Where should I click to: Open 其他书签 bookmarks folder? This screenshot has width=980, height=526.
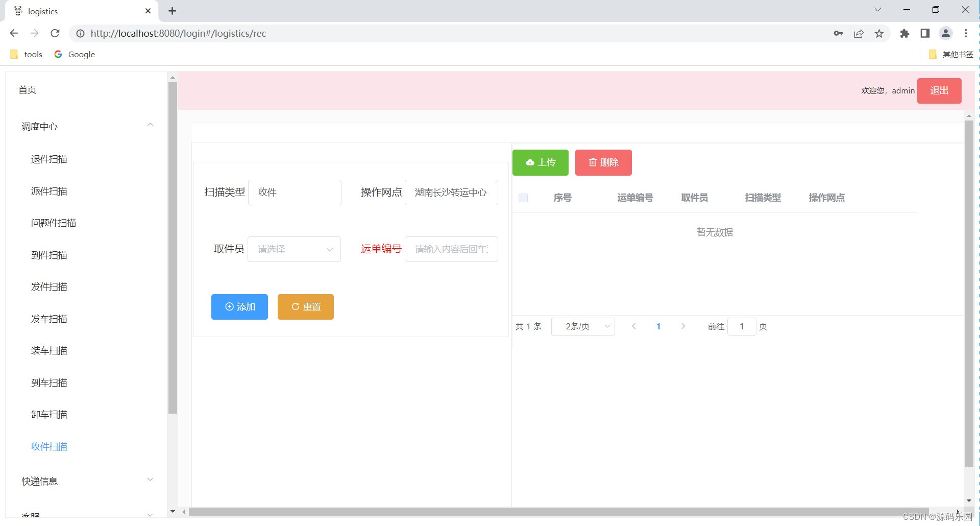951,54
